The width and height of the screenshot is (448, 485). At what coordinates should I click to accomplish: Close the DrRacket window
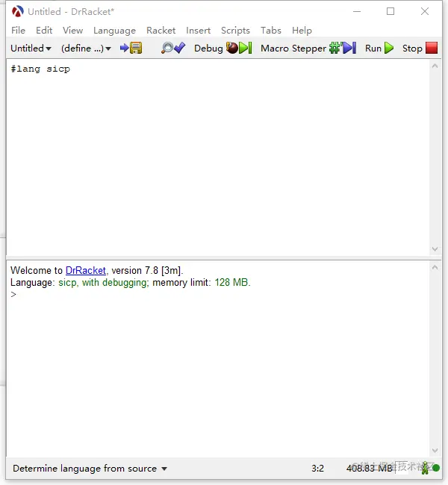pos(425,11)
